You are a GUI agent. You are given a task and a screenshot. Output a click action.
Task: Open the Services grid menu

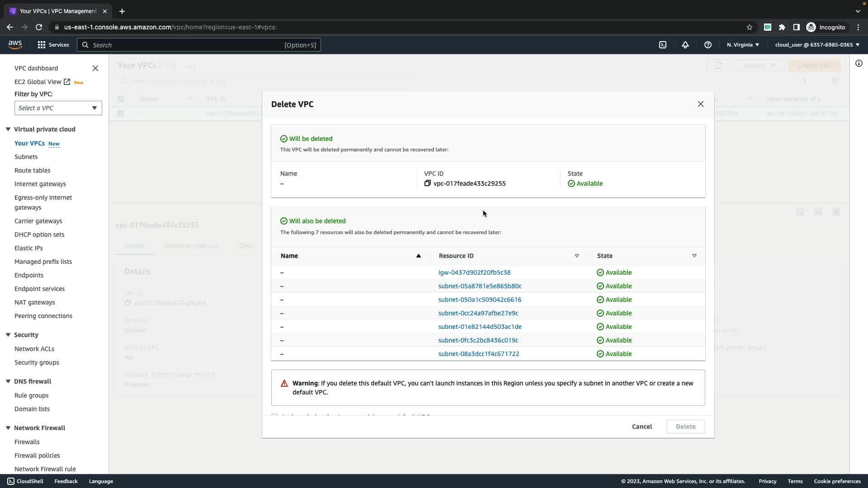53,45
